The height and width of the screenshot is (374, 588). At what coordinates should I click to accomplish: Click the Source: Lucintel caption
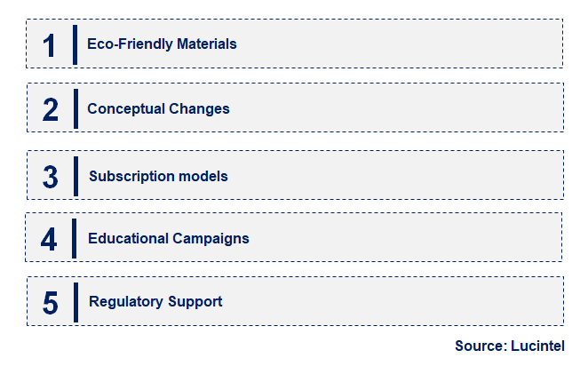[510, 346]
